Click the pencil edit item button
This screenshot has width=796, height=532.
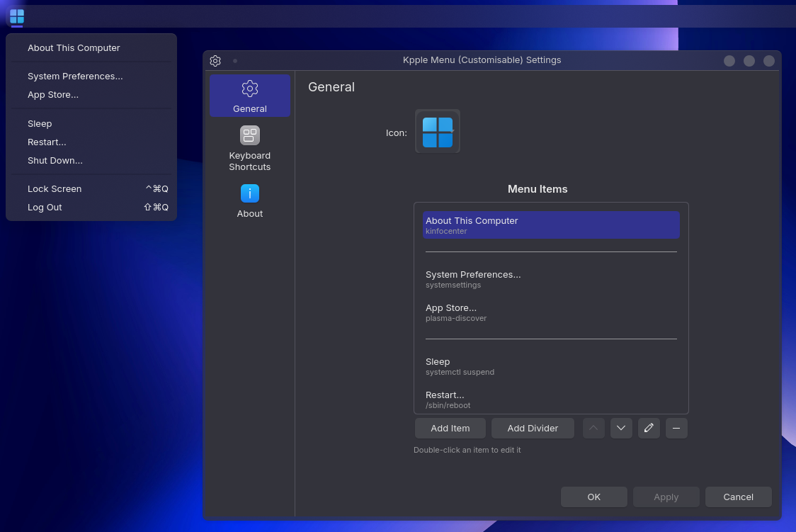pos(649,429)
